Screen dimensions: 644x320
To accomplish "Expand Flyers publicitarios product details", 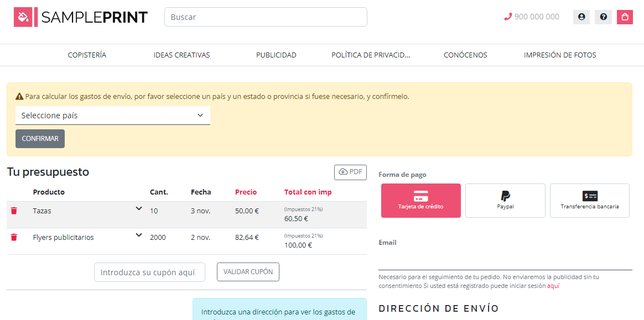I will 139,235.
